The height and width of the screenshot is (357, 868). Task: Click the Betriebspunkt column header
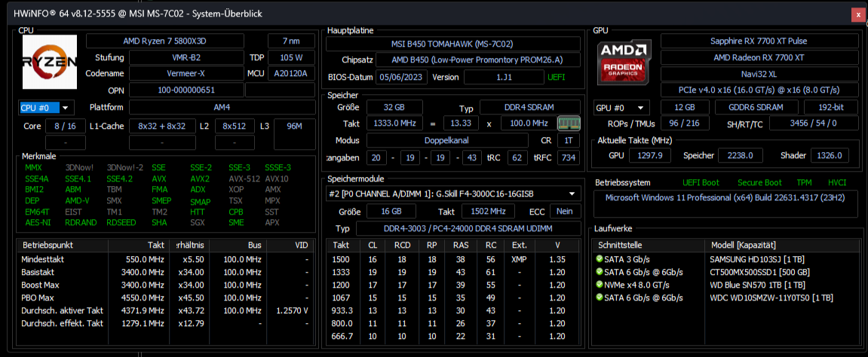click(x=63, y=245)
